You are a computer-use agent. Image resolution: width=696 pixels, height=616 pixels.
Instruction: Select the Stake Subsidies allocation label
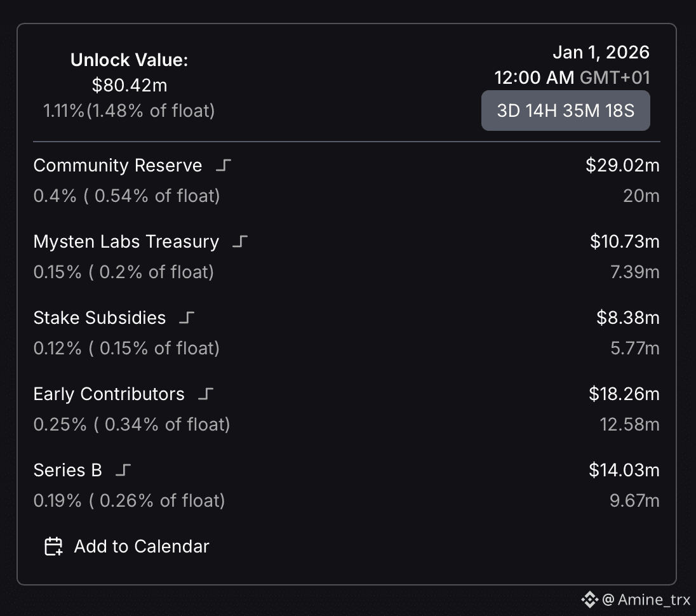pos(99,318)
